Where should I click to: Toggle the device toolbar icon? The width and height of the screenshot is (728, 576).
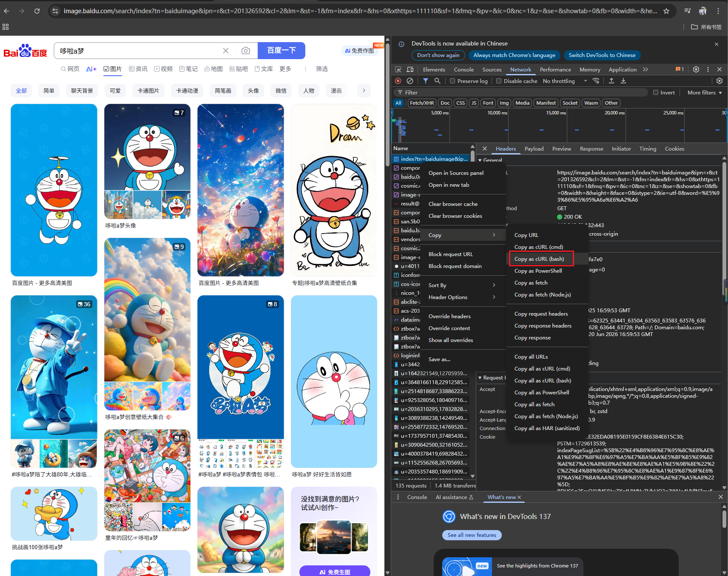click(410, 69)
